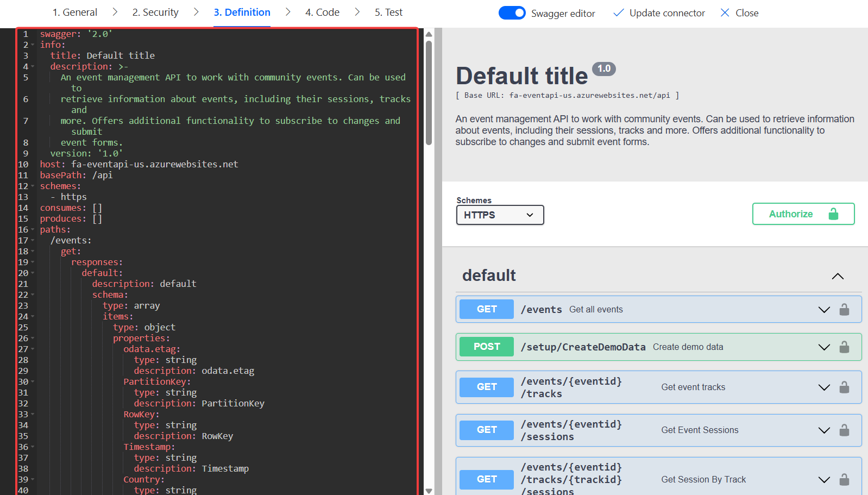The height and width of the screenshot is (495, 868).
Task: Click lock icon on GET /events row
Action: (x=844, y=310)
